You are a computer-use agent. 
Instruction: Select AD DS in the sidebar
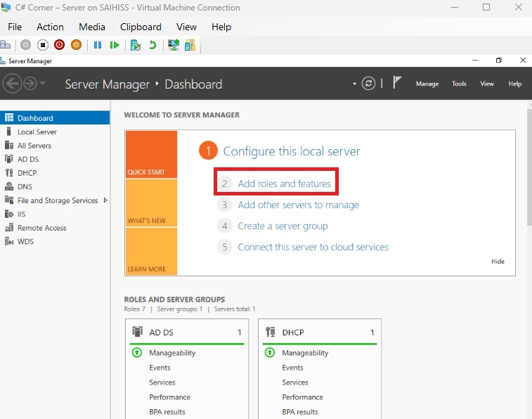tap(55, 159)
